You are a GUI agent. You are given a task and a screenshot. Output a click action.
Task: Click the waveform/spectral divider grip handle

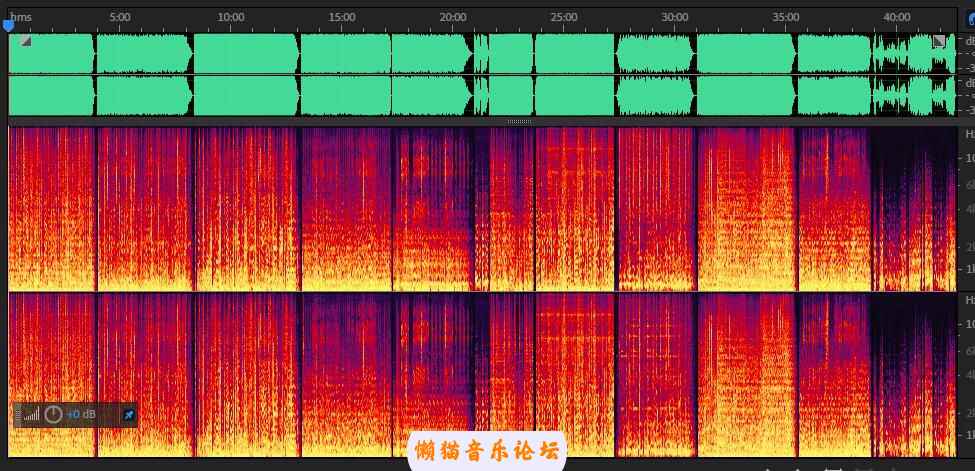(x=518, y=121)
